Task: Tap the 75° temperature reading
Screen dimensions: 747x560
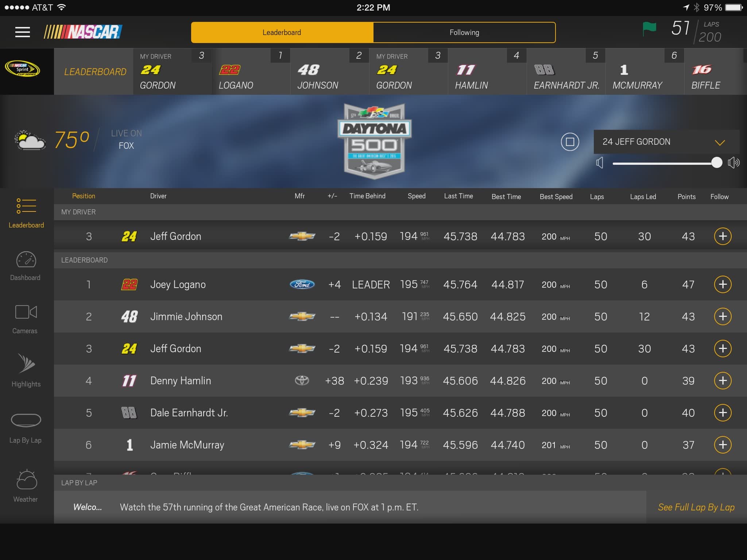Action: pos(71,140)
